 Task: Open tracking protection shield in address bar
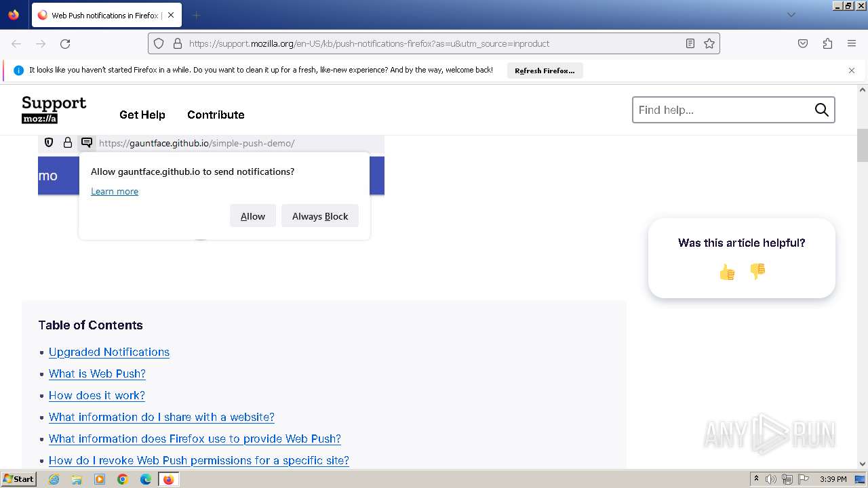point(159,43)
